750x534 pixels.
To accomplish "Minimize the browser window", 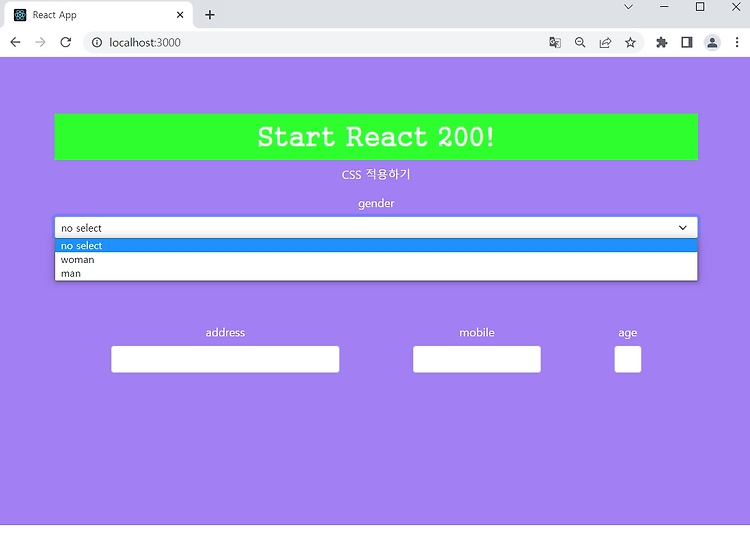I will pos(664,7).
